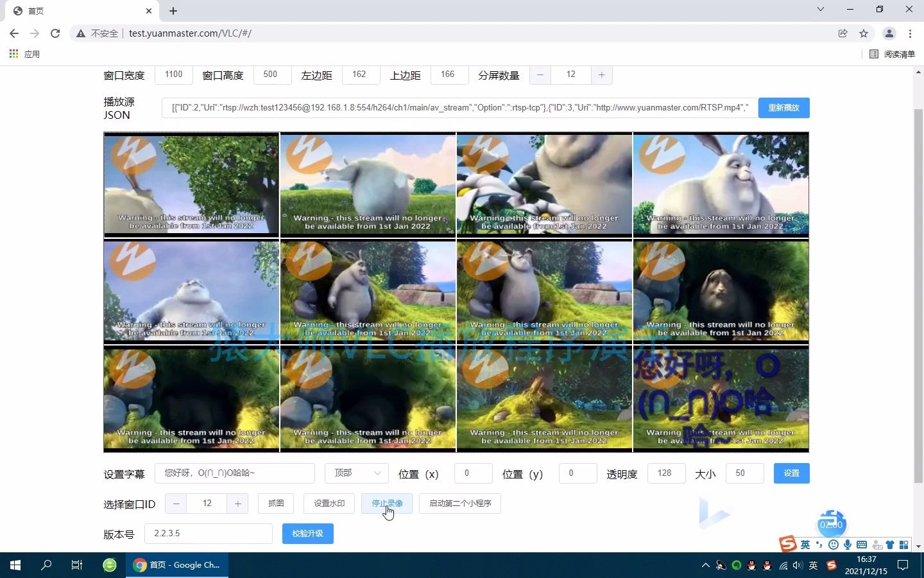Select the Sogou voice input microphone icon
924x578 pixels.
847,545
